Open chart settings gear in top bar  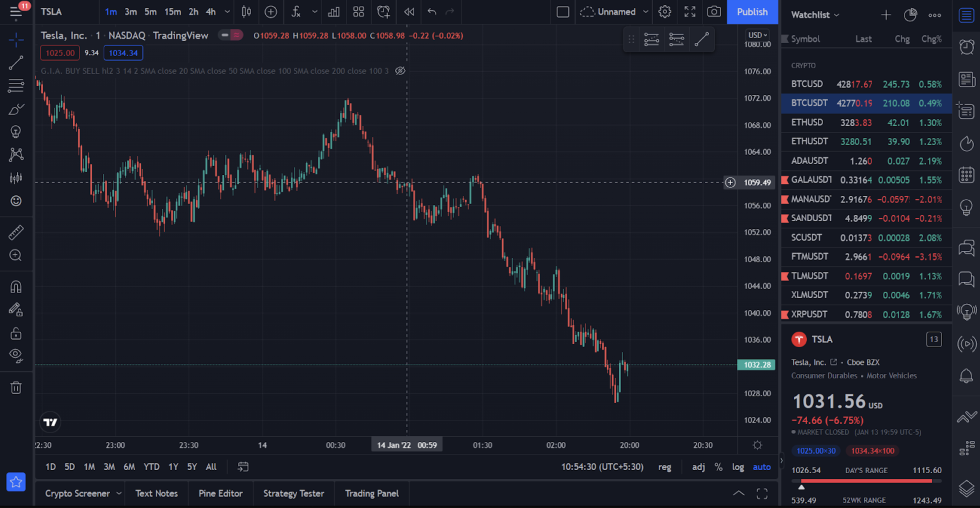tap(665, 12)
